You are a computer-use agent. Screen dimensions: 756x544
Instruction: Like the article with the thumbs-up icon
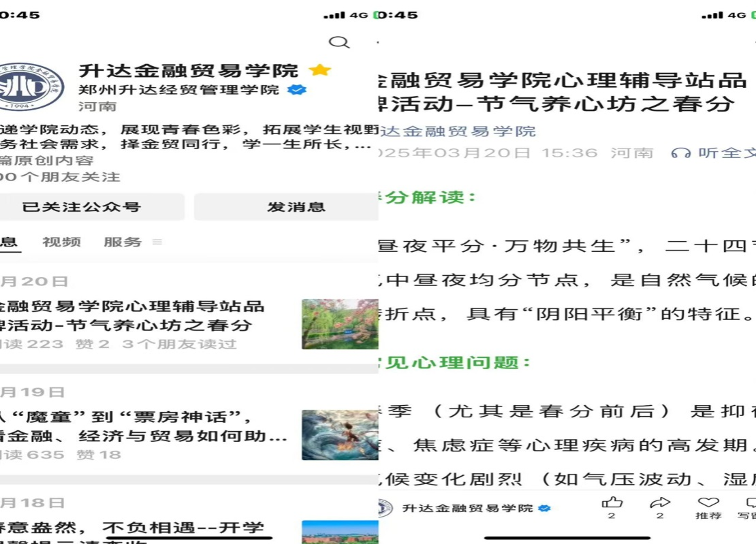point(612,503)
